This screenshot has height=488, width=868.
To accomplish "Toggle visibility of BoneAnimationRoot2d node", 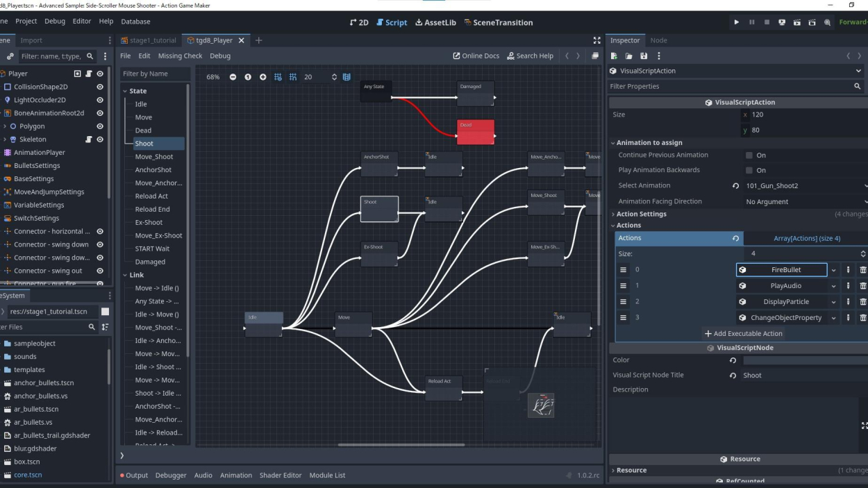I will tap(100, 113).
